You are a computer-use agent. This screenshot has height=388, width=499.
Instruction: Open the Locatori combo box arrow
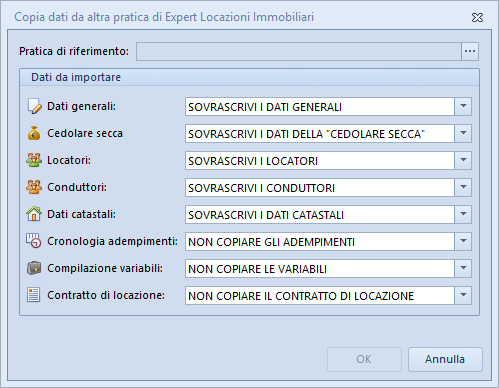tap(463, 161)
